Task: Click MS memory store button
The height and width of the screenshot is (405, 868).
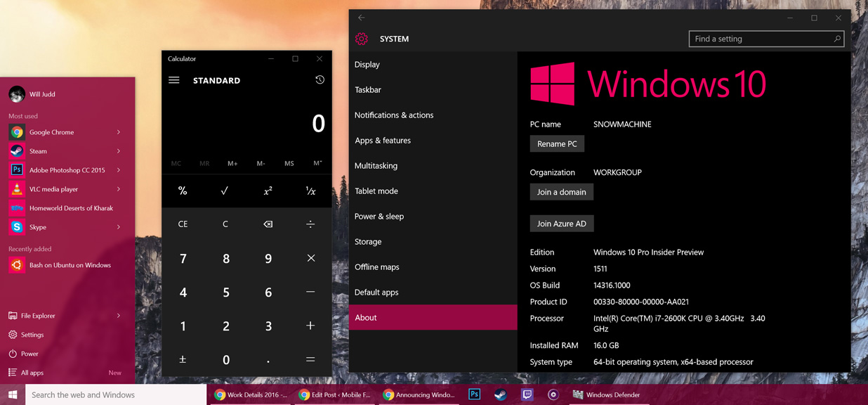Action: tap(289, 163)
